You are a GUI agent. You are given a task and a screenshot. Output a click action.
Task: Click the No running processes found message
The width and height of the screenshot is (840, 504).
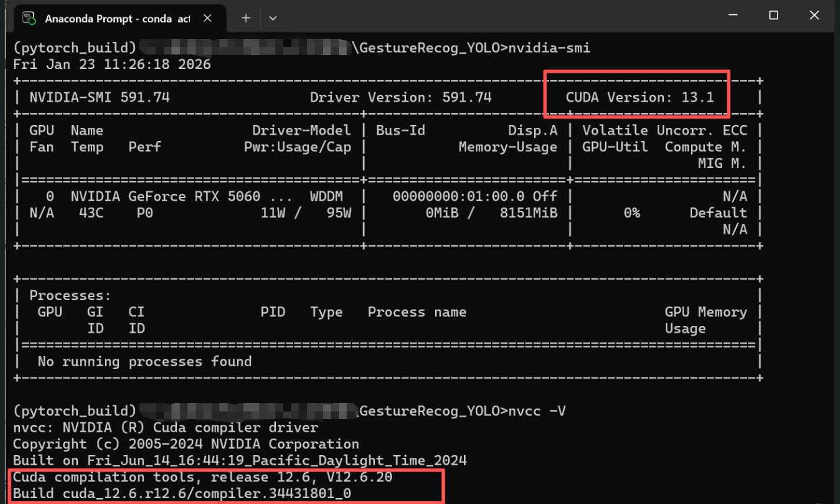click(145, 361)
